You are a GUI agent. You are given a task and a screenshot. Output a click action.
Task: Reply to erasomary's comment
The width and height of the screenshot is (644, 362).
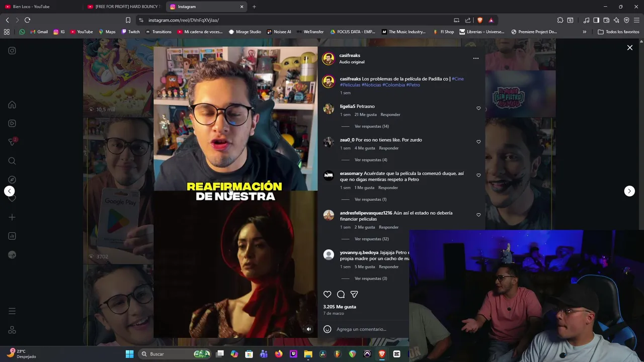[388, 188]
